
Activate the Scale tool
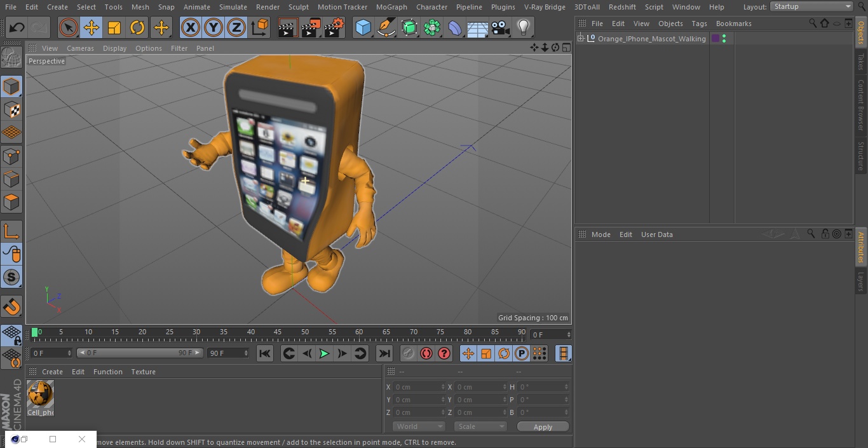pos(114,27)
